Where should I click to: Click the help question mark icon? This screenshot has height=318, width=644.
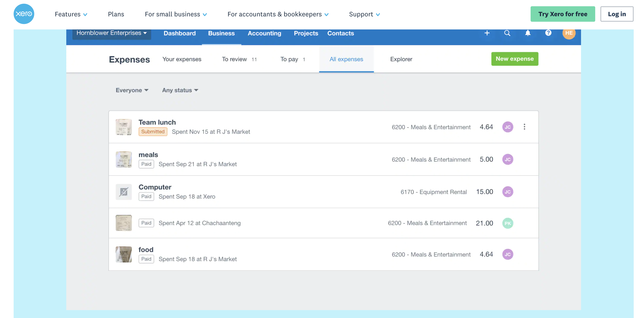(548, 33)
